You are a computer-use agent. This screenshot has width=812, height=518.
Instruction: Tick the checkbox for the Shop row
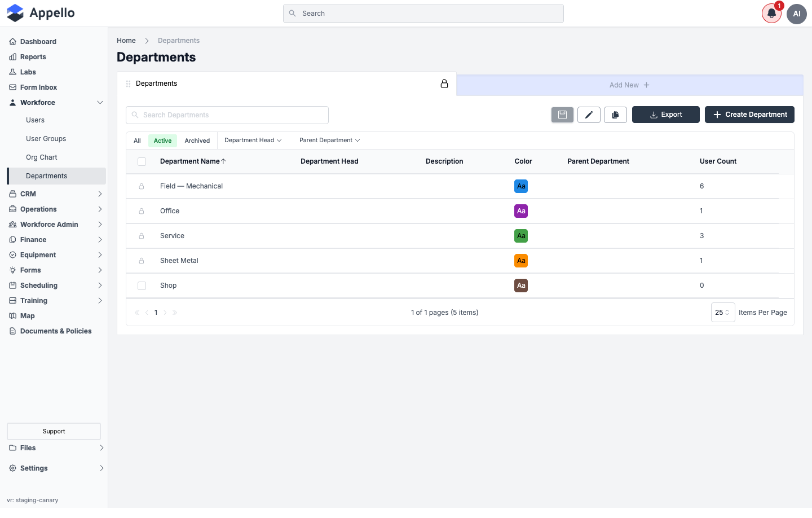(x=142, y=286)
